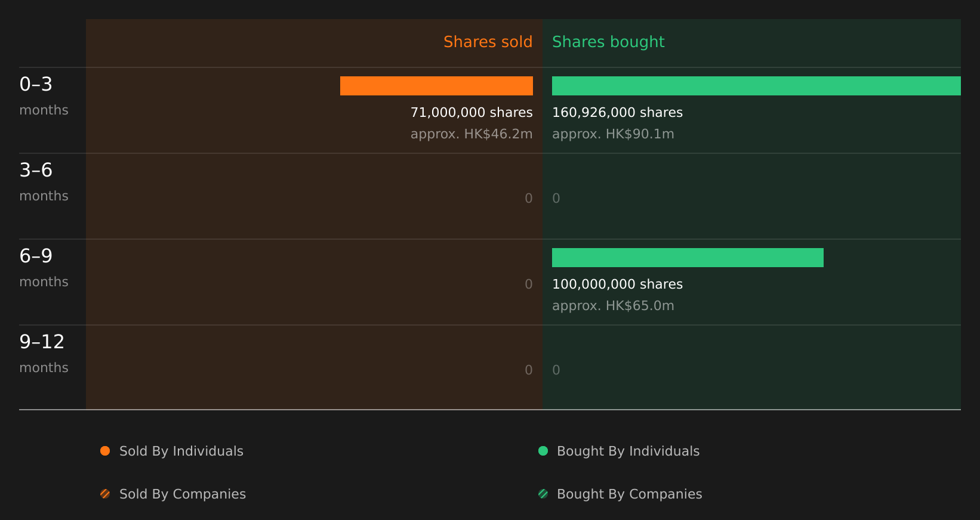Select the Bought By Companies legend label

630,494
